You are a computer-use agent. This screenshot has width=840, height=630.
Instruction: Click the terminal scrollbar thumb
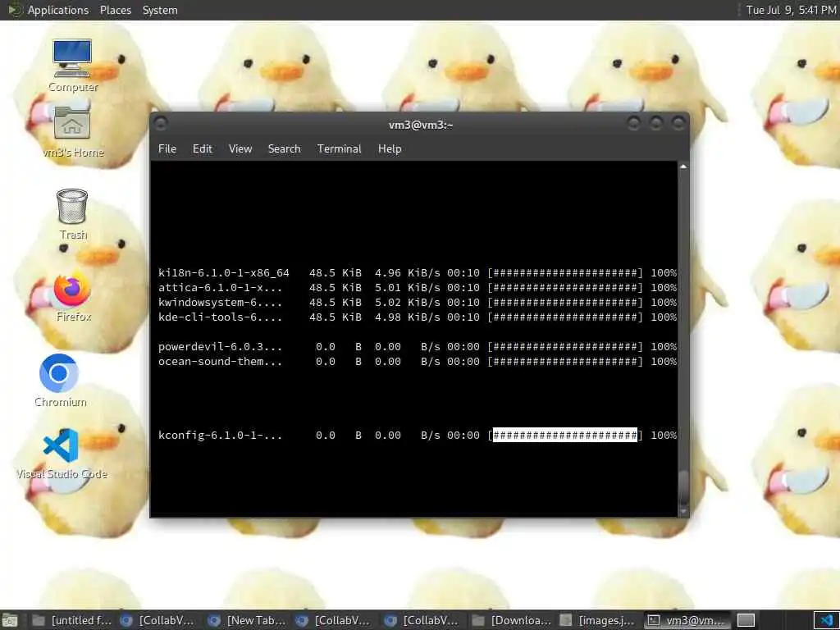(x=683, y=487)
